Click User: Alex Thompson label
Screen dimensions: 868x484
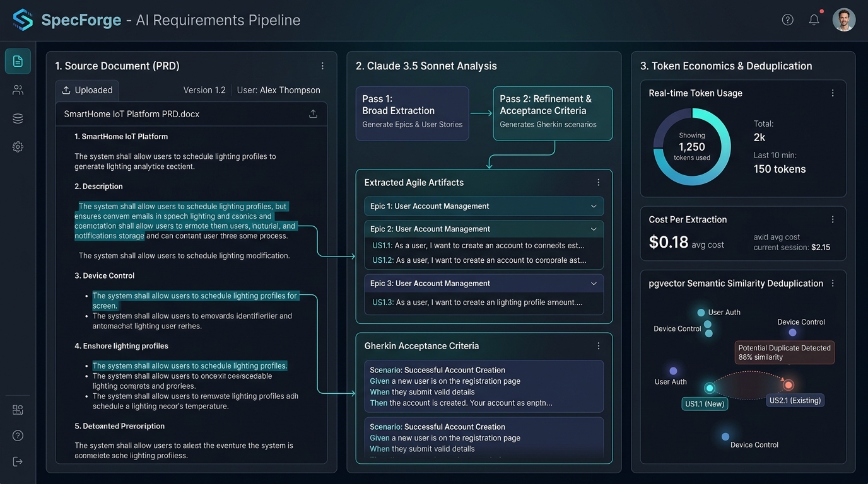[x=278, y=90]
